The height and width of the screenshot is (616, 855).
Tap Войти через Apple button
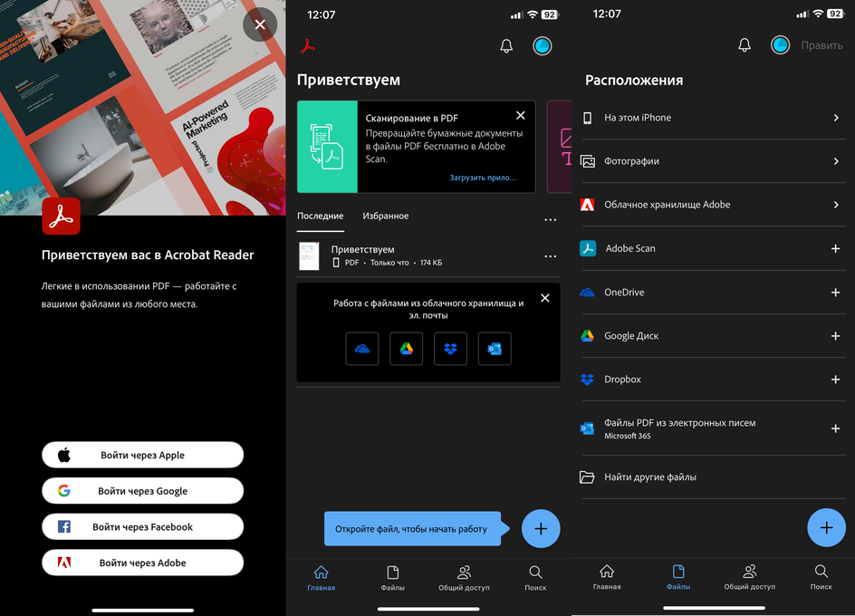pyautogui.click(x=143, y=455)
